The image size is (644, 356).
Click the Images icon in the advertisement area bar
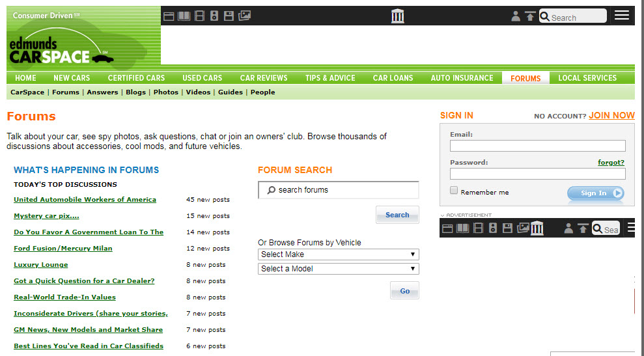[523, 228]
